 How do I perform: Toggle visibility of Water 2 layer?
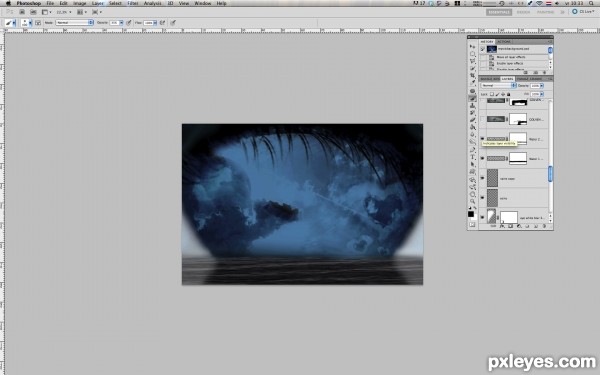coord(483,138)
